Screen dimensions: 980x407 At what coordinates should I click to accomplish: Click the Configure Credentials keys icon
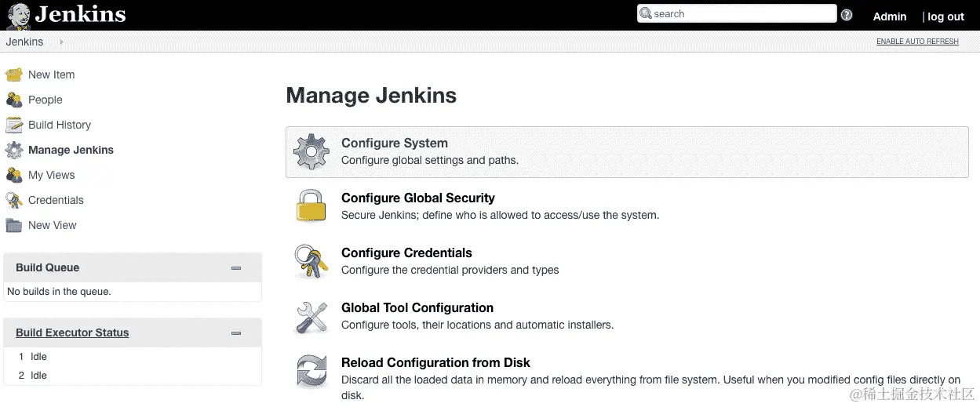tap(311, 261)
